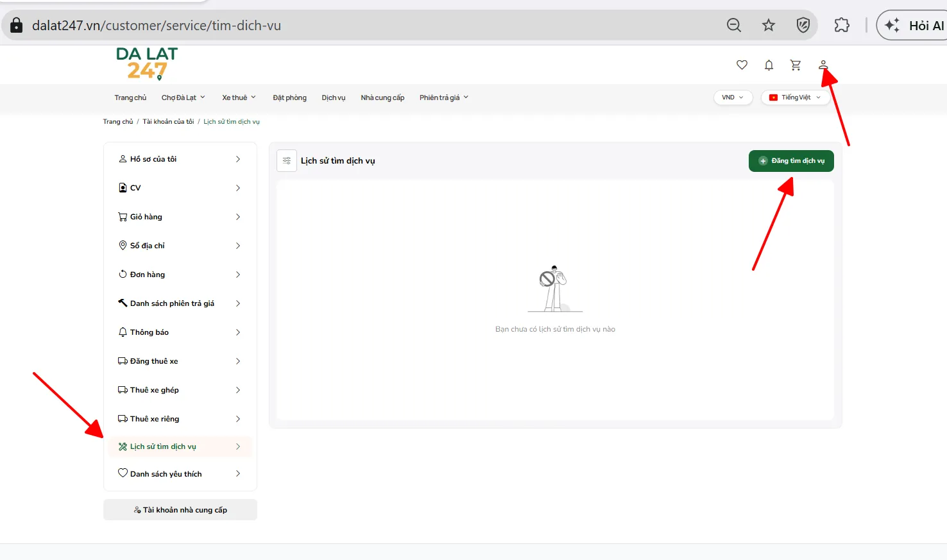Expand the Xe thuê menu

pyautogui.click(x=239, y=98)
